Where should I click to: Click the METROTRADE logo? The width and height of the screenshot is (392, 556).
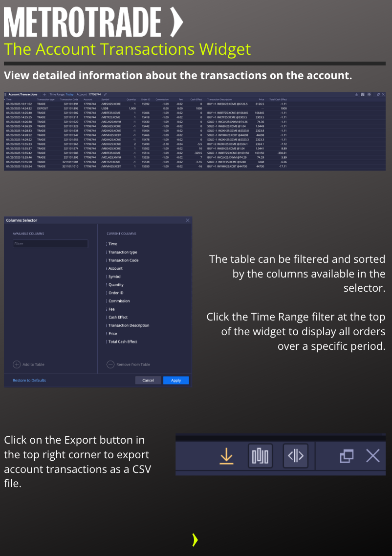point(93,22)
